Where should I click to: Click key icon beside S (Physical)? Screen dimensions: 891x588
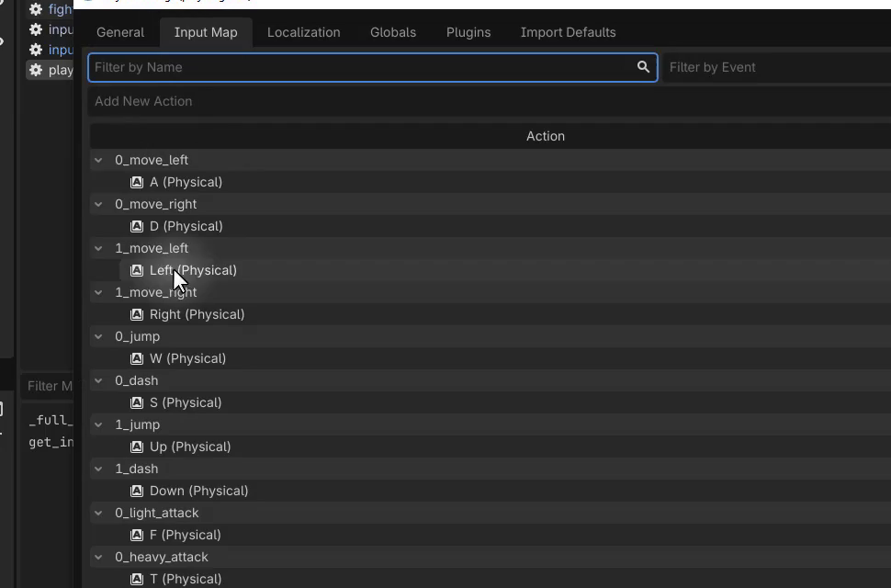[x=136, y=402]
